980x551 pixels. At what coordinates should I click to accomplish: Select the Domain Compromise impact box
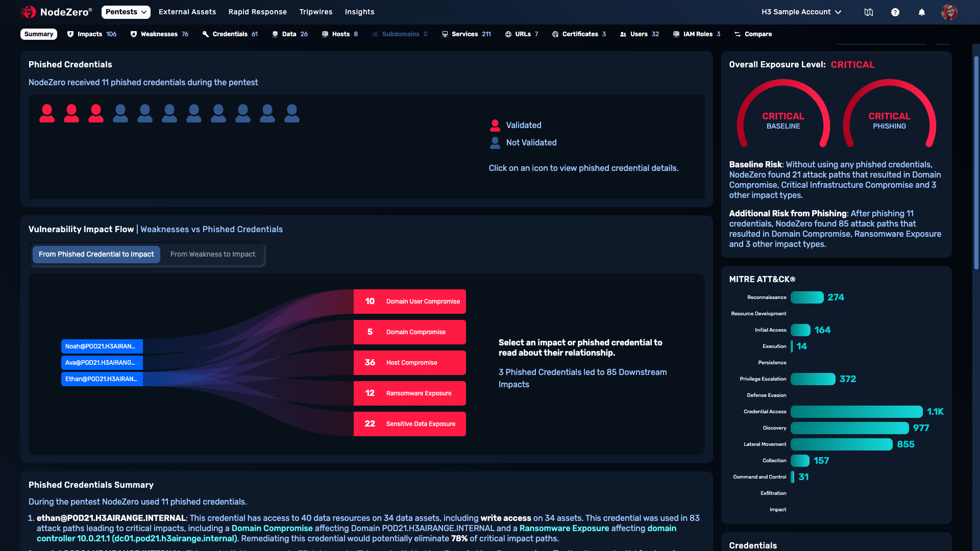click(x=410, y=332)
